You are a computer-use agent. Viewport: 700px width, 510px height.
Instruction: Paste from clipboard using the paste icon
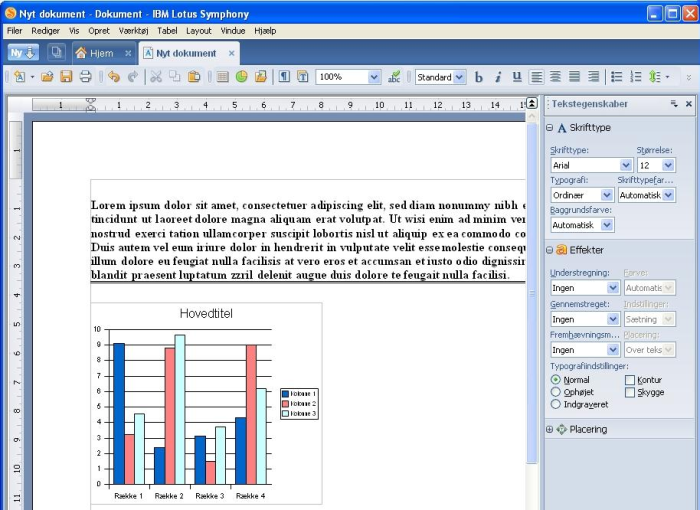194,77
